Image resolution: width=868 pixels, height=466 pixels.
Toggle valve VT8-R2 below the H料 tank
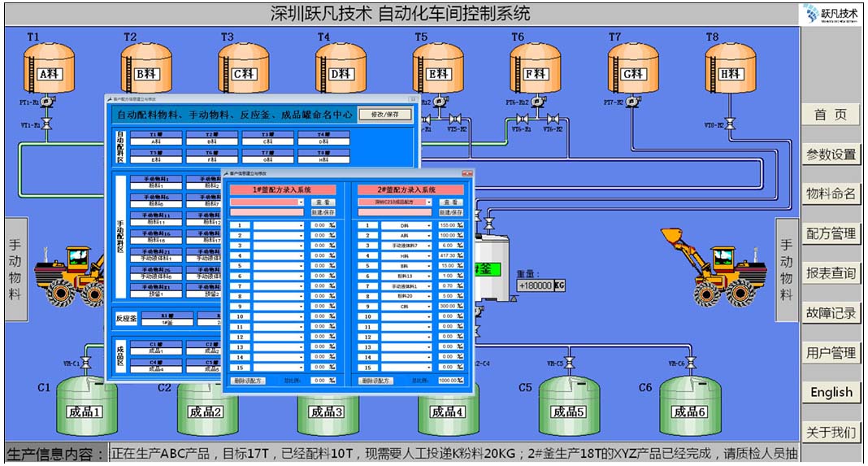click(730, 124)
